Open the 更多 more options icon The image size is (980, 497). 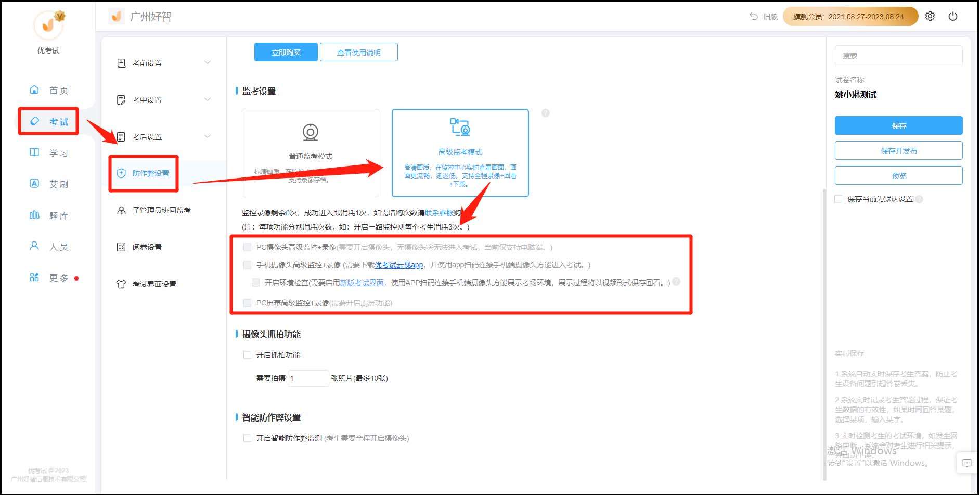coord(34,277)
